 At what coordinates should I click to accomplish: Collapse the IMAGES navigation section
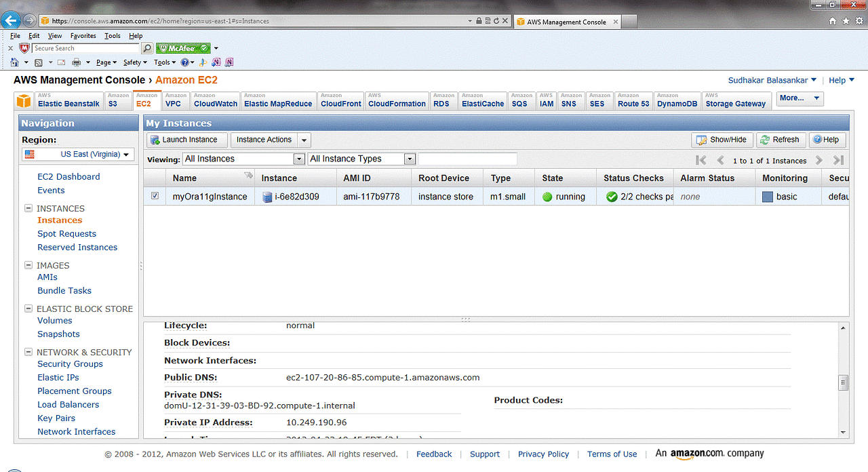tap(29, 265)
